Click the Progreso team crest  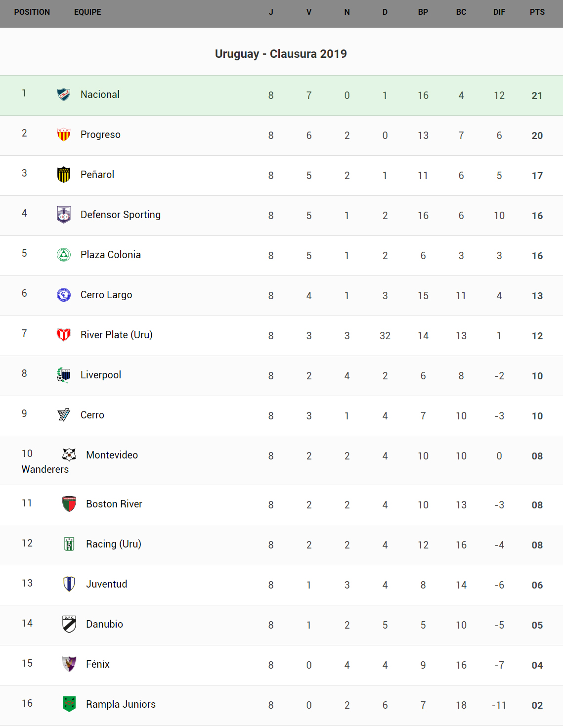pyautogui.click(x=64, y=135)
